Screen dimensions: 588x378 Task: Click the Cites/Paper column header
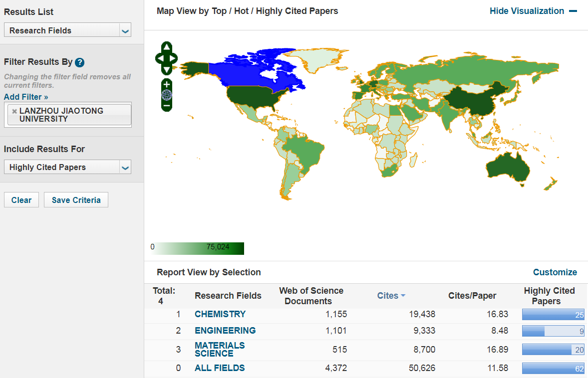point(472,296)
